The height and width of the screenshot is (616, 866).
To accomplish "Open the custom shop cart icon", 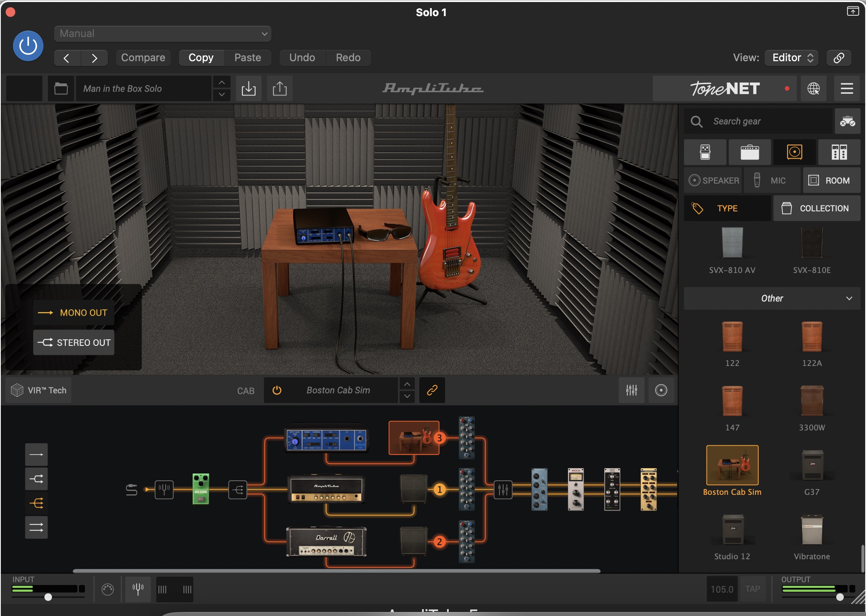I will pyautogui.click(x=847, y=121).
